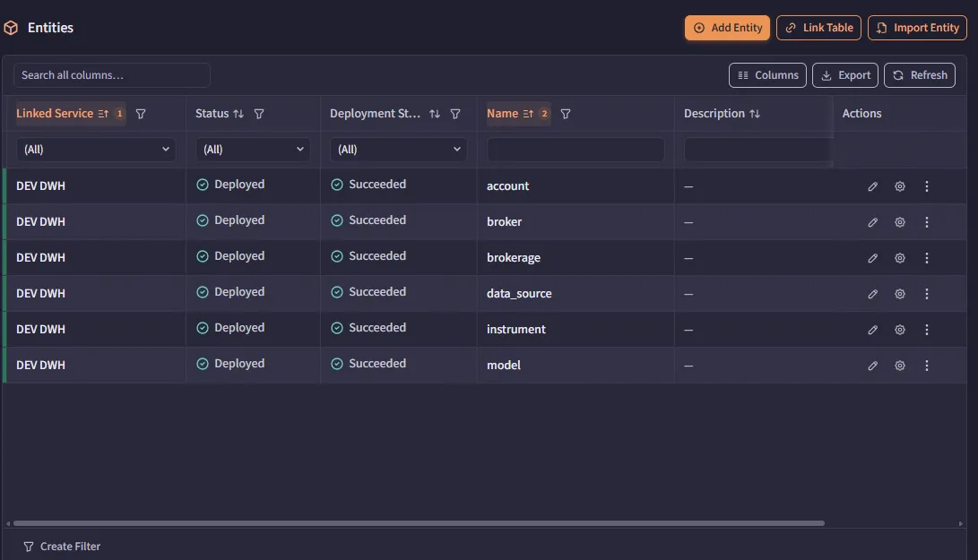Click Deployed status in the instrument row
The image size is (978, 560).
230,328
